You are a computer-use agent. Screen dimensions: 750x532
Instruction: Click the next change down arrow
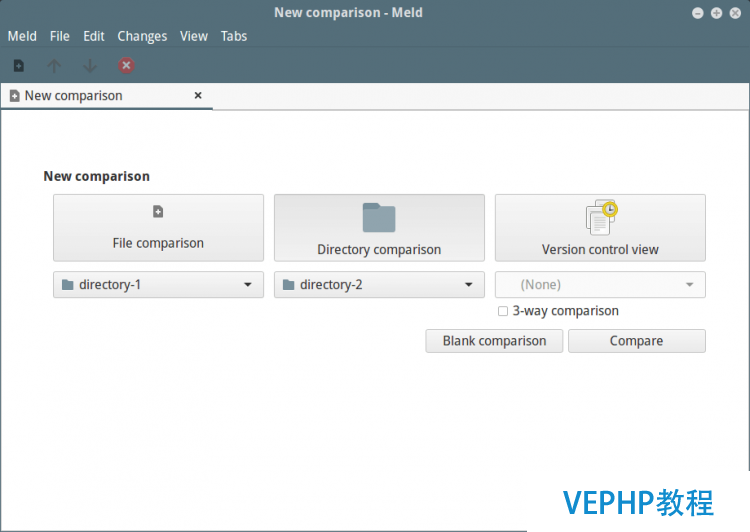click(90, 66)
